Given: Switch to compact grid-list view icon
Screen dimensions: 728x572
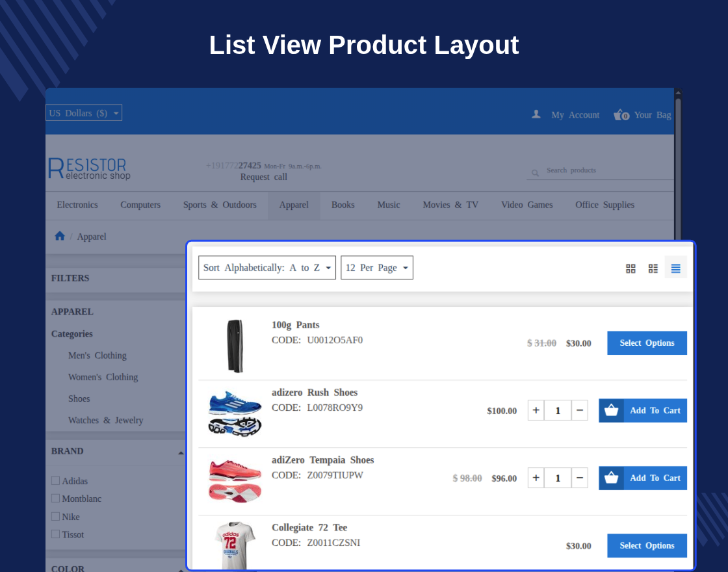Looking at the screenshot, I should pos(653,268).
